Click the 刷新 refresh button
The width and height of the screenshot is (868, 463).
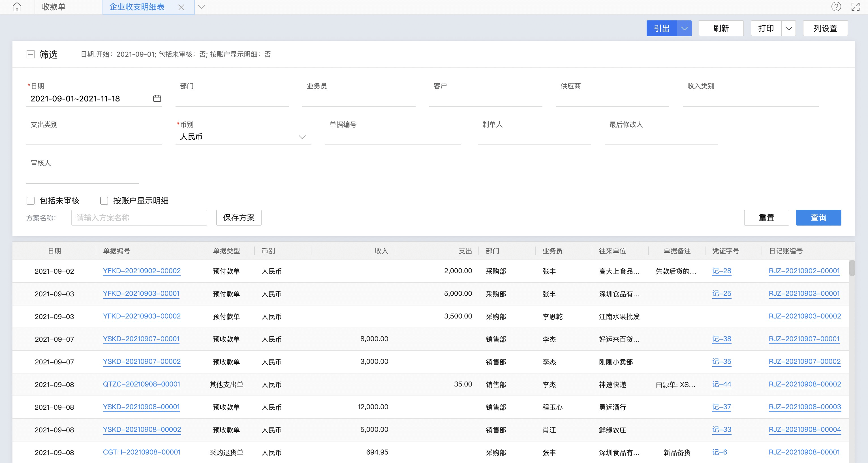721,28
